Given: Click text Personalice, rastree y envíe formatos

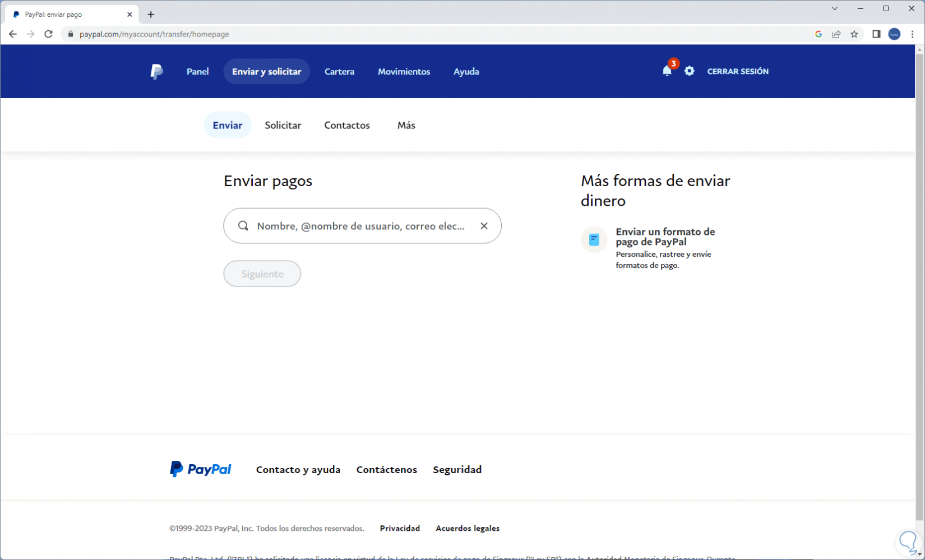Looking at the screenshot, I should pos(664,260).
